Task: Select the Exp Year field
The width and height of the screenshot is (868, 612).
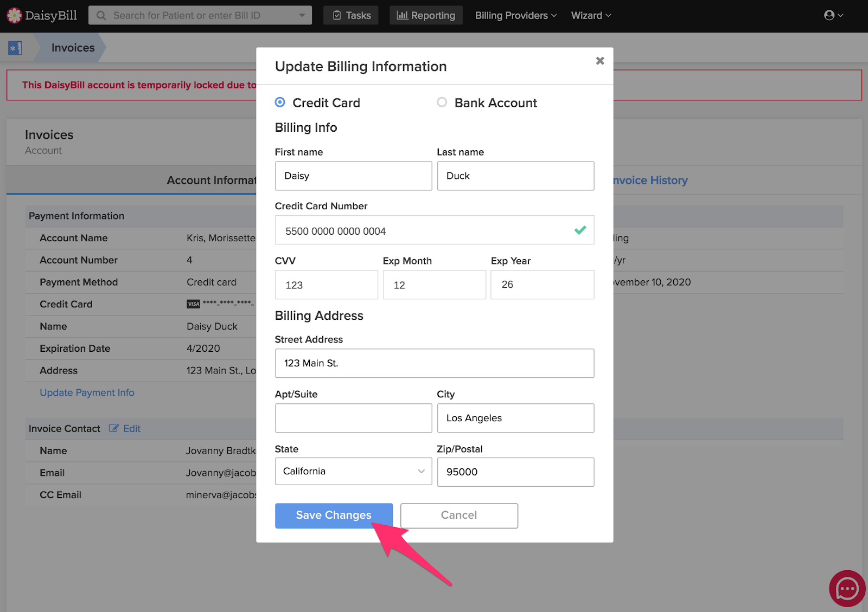Action: pyautogui.click(x=542, y=285)
